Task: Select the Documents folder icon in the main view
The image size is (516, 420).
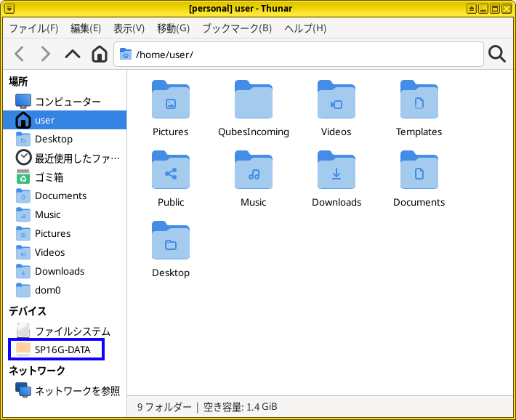Action: click(419, 170)
